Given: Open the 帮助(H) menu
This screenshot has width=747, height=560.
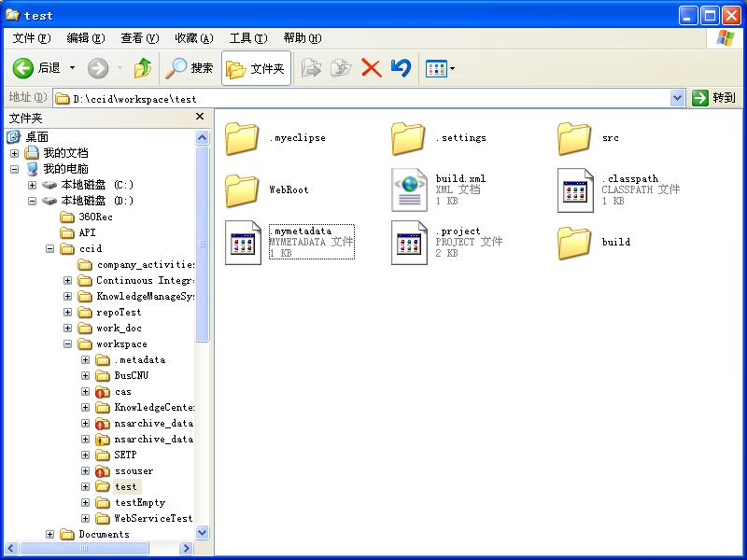Looking at the screenshot, I should 303,38.
